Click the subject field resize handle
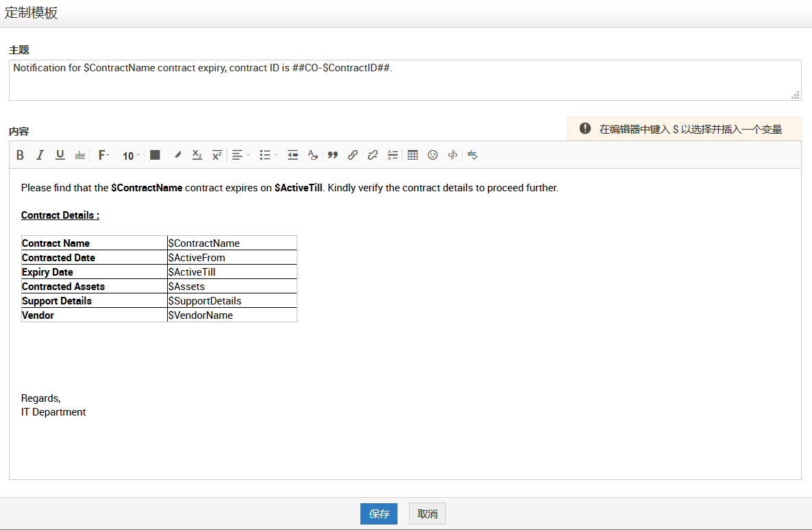 [x=796, y=95]
